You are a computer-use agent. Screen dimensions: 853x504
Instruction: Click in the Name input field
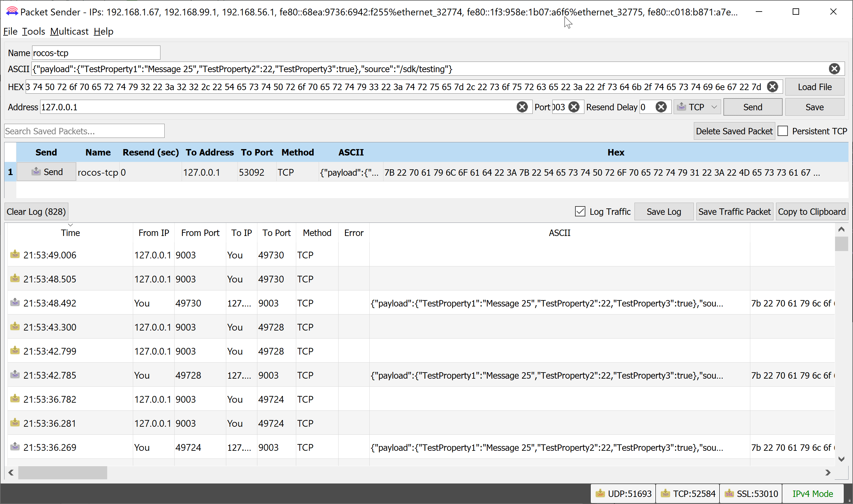(96, 53)
